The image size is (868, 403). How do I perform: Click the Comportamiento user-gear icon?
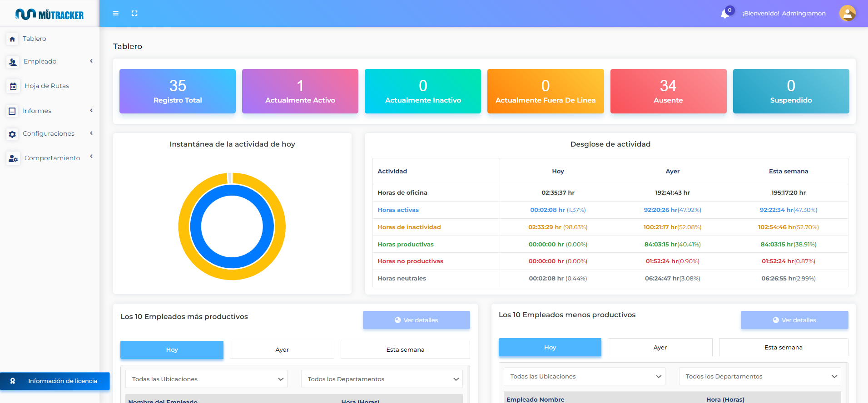[13, 158]
